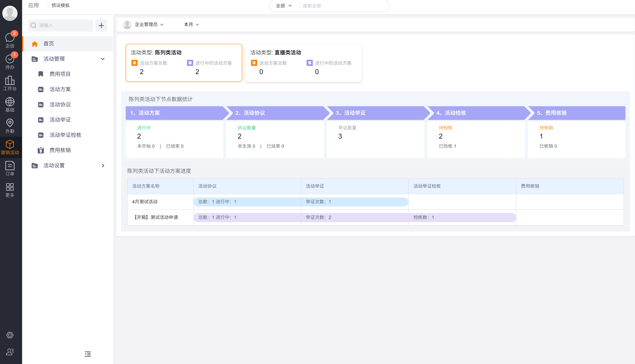This screenshot has width=635, height=364.
Task: Open the 工作台 workbench icon
Action: coord(10,83)
